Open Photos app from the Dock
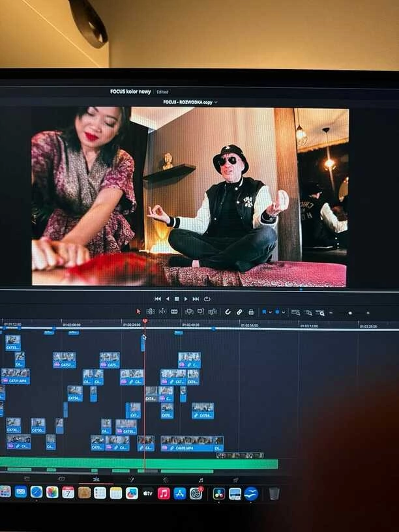Viewport: 399px width, 532px height. [52, 492]
